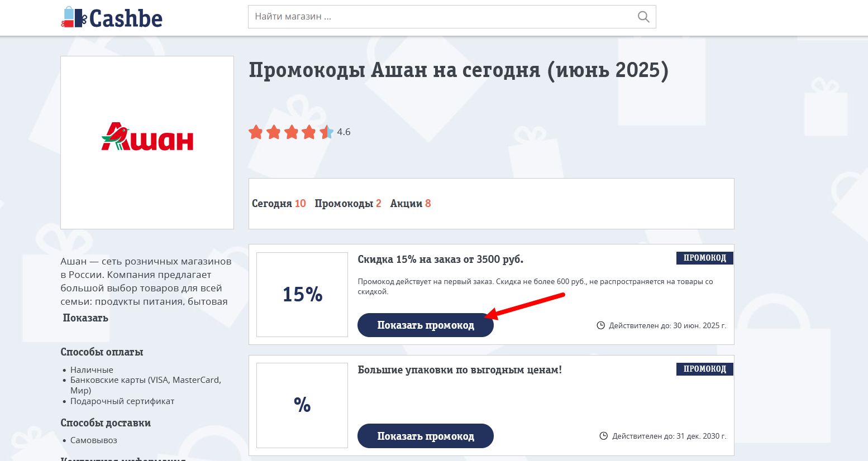Click the 'Самовывоз' delivery item
The height and width of the screenshot is (461, 868).
(x=94, y=440)
